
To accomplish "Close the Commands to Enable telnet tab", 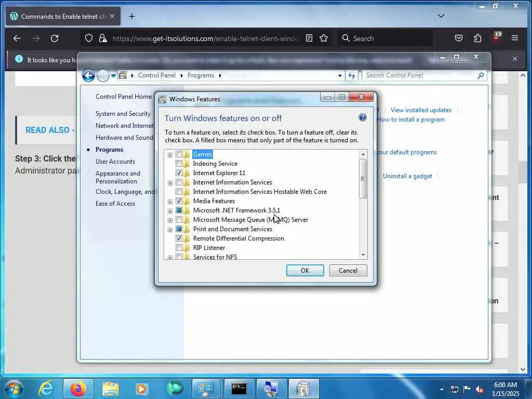I will point(112,16).
